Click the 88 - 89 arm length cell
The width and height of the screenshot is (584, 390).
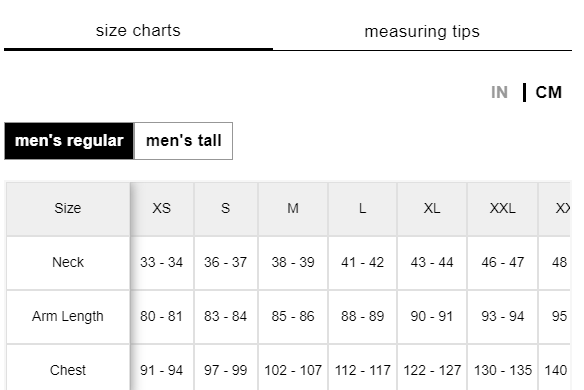click(x=362, y=316)
